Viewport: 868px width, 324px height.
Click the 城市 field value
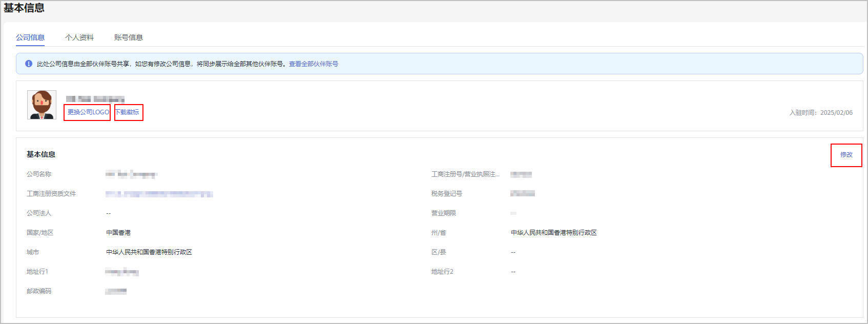[x=149, y=252]
